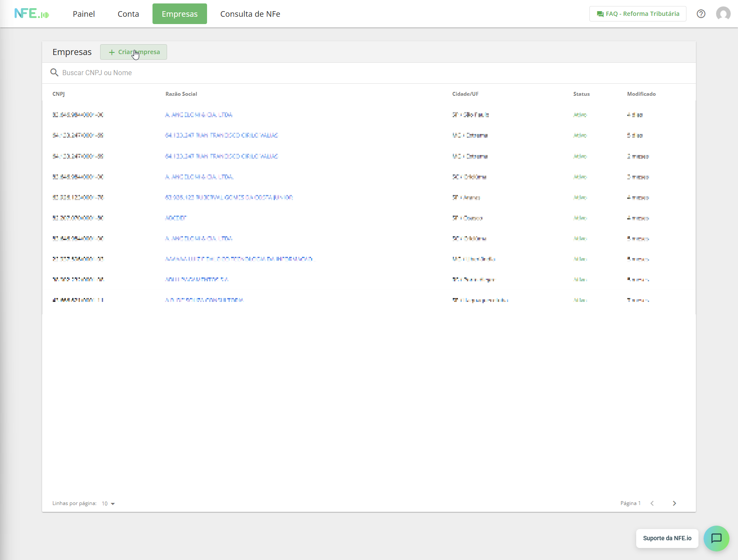Open Consulta de NFe
Viewport: 738px width, 560px height.
tap(250, 14)
